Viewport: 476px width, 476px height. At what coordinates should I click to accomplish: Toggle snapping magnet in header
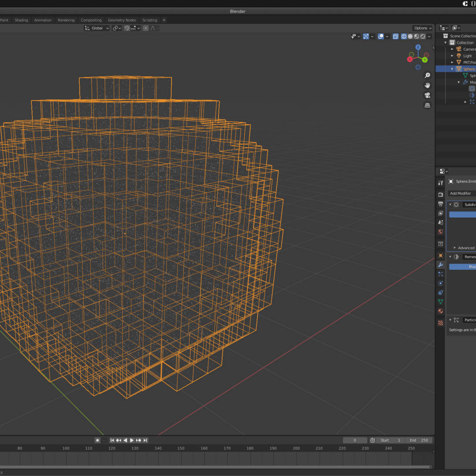coord(127,28)
